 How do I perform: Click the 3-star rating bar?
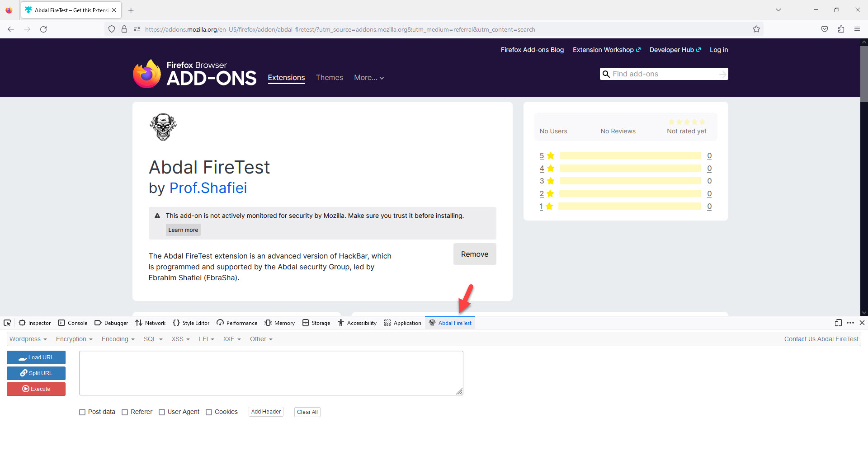click(x=630, y=181)
